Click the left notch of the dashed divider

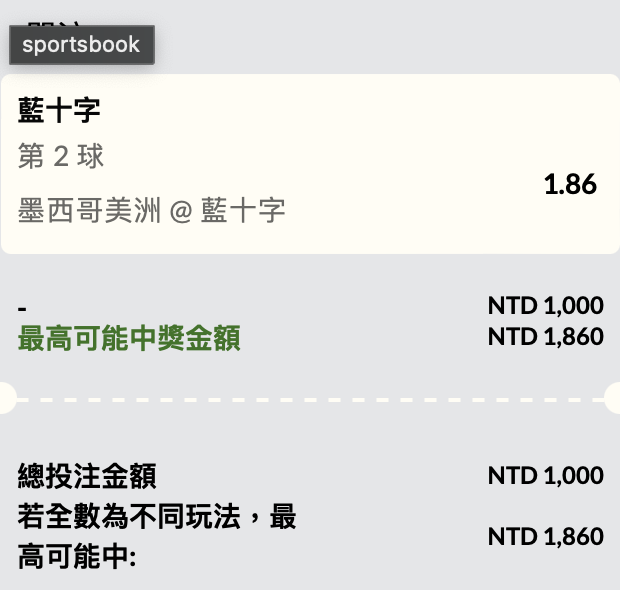click(x=5, y=398)
